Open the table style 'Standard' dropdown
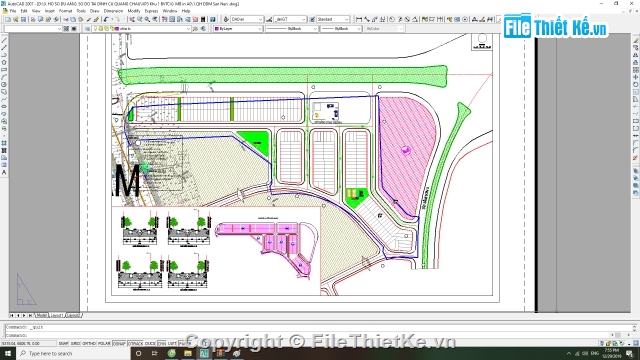640x360 pixels. pos(333,19)
